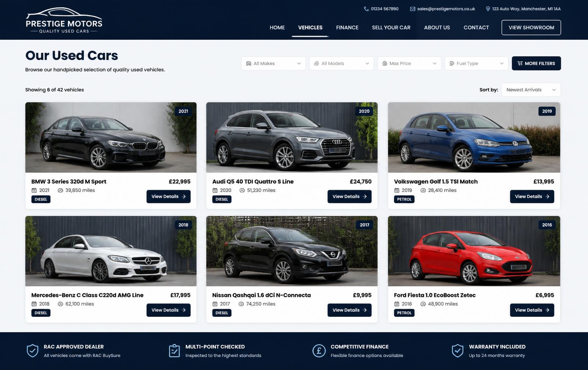Click Multi-Point Checked clipboard icon
The height and width of the screenshot is (370, 588).
[174, 351]
